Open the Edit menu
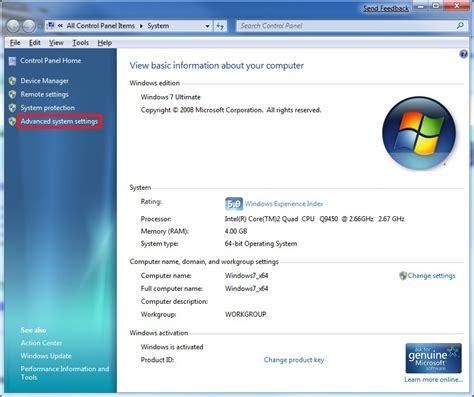This screenshot has height=397, width=474. pyautogui.click(x=35, y=43)
